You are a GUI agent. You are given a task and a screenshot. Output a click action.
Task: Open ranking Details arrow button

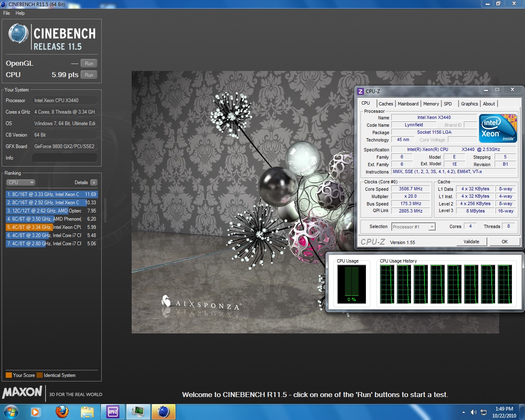(x=94, y=183)
